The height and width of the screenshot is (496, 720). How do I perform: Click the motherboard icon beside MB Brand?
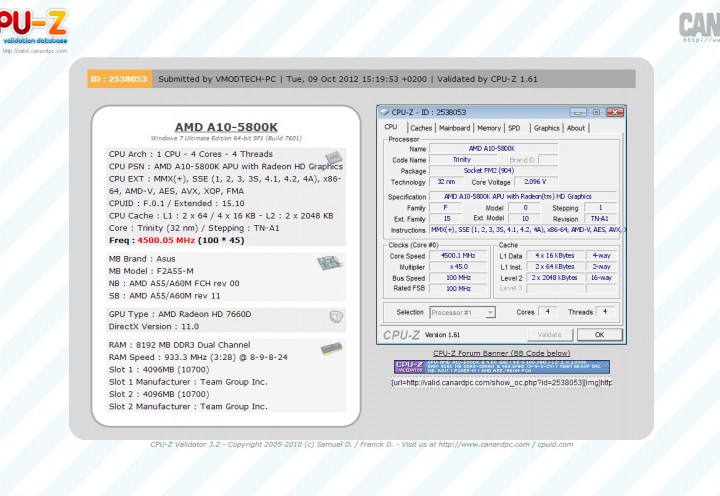coord(329,263)
